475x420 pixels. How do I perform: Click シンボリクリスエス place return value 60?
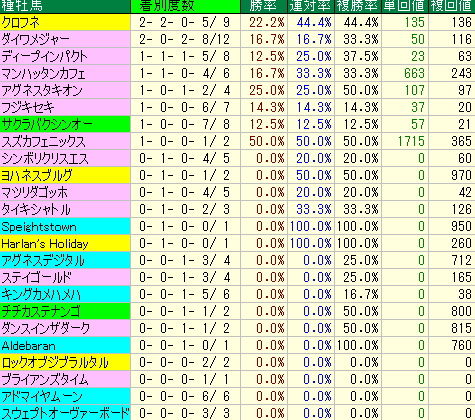[465, 158]
